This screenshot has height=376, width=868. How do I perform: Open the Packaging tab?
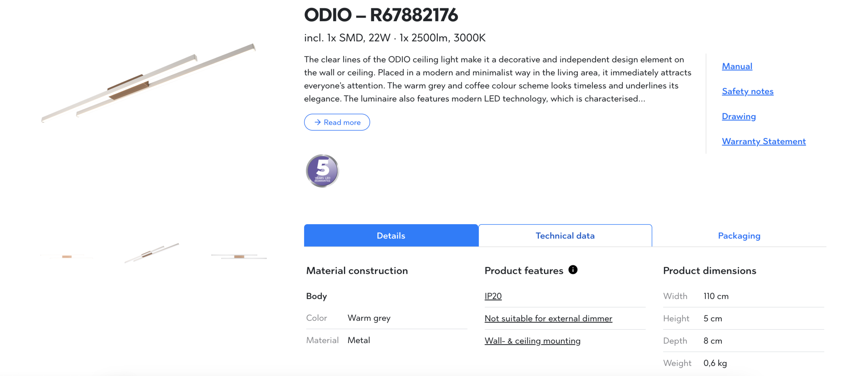point(739,236)
